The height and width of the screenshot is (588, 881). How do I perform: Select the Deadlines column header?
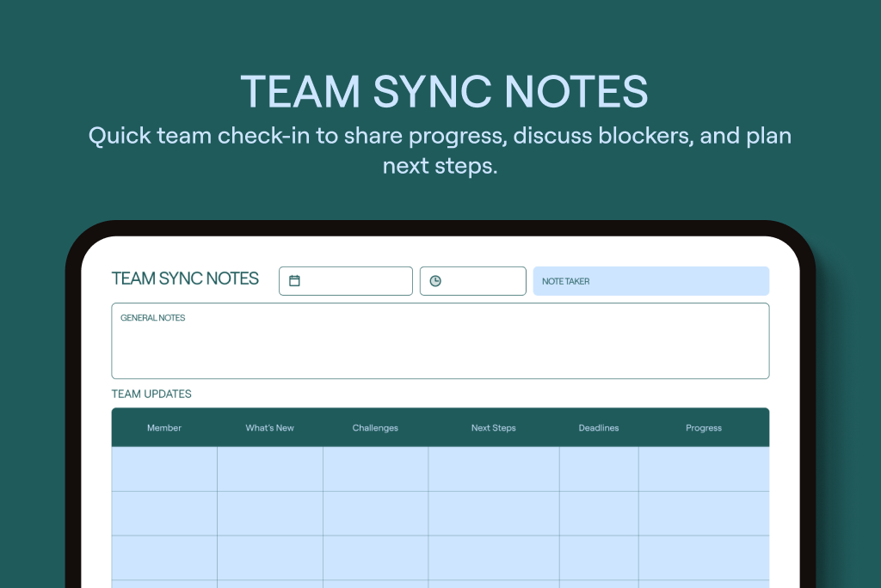598,428
